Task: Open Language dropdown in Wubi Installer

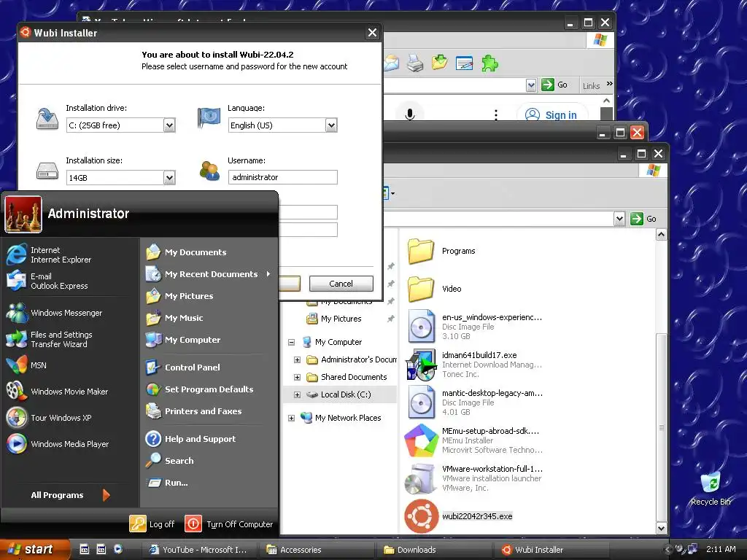Action: click(x=331, y=125)
